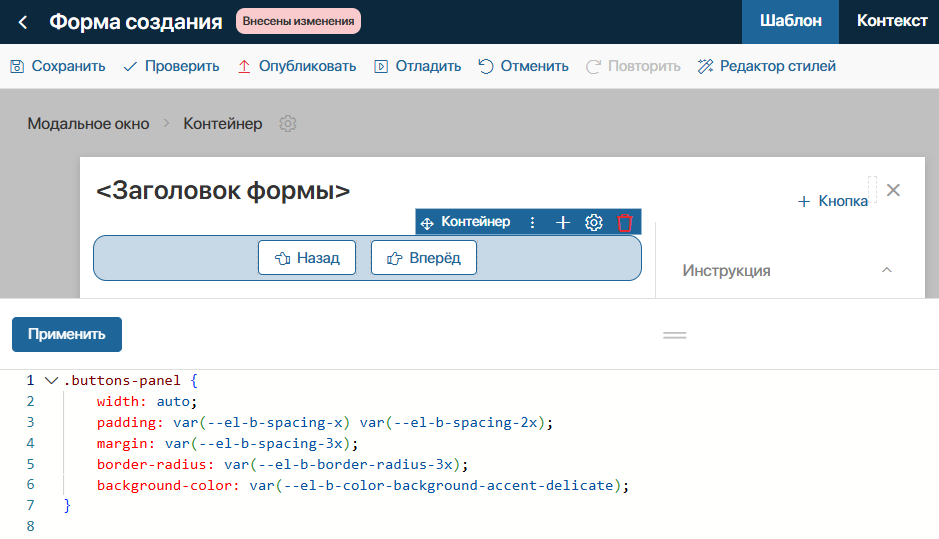Click the <Заголовок формы> title
This screenshot has height=539, width=939.
[x=223, y=191]
